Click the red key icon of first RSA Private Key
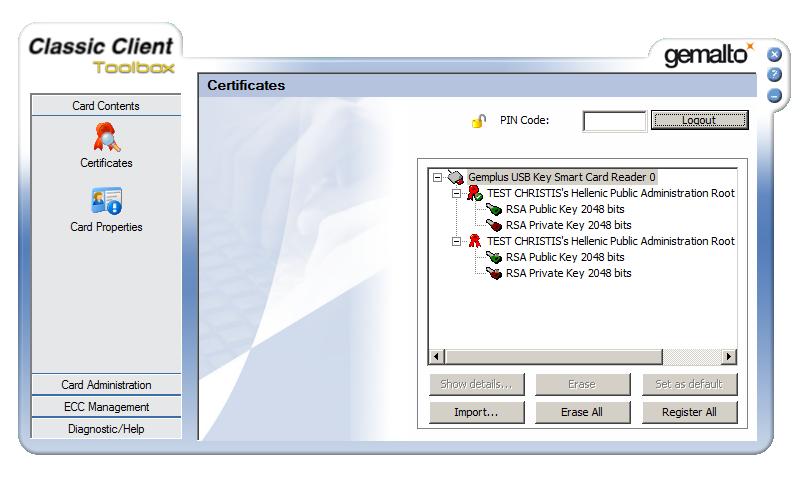The width and height of the screenshot is (801, 483). pos(493,225)
